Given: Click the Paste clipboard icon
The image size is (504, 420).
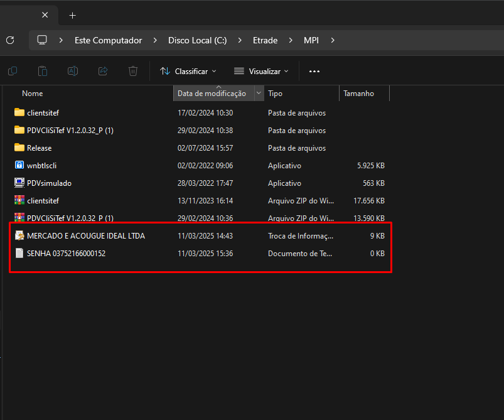Looking at the screenshot, I should coord(43,71).
